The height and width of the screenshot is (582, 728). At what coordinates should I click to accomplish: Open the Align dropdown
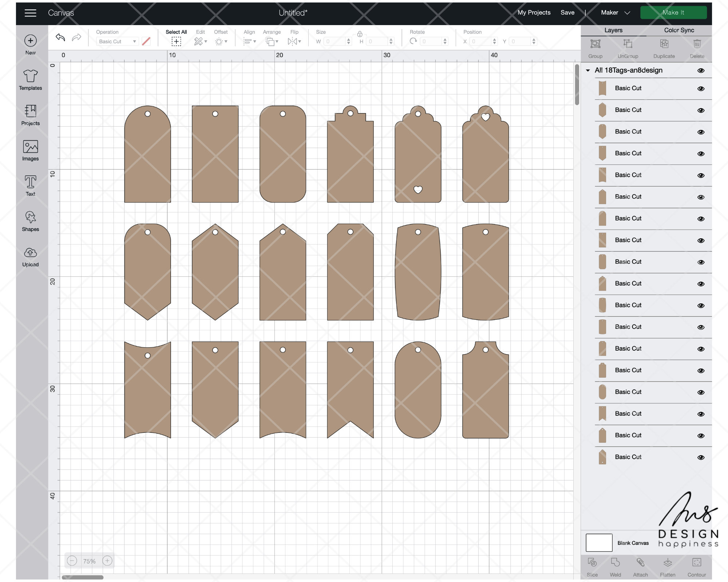click(x=249, y=41)
